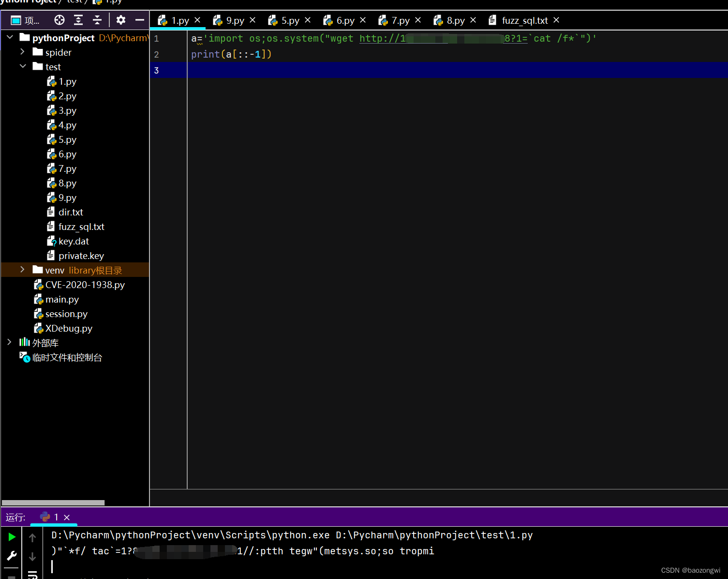Screen dimensions: 728x579
Task: Expand the spider folder
Action: point(22,51)
